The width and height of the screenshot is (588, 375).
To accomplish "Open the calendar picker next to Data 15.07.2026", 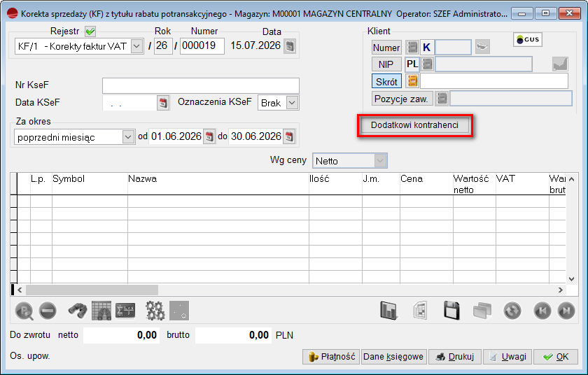I will (290, 46).
